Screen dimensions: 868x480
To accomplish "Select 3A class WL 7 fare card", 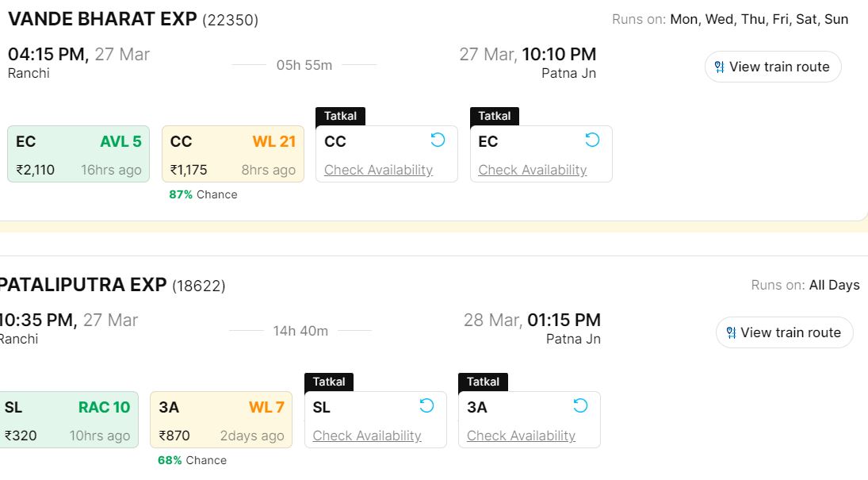I will point(221,420).
